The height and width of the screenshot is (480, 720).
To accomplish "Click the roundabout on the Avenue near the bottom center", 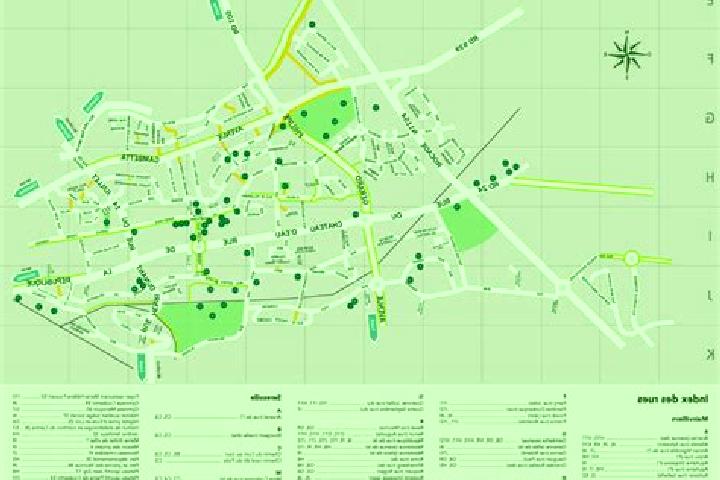I will coord(376,285).
